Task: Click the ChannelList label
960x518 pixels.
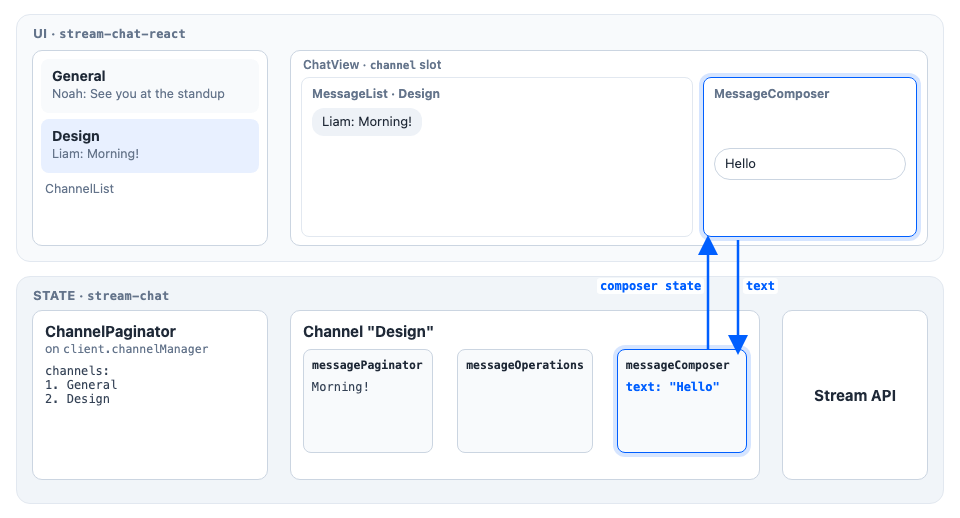Action: (x=80, y=189)
